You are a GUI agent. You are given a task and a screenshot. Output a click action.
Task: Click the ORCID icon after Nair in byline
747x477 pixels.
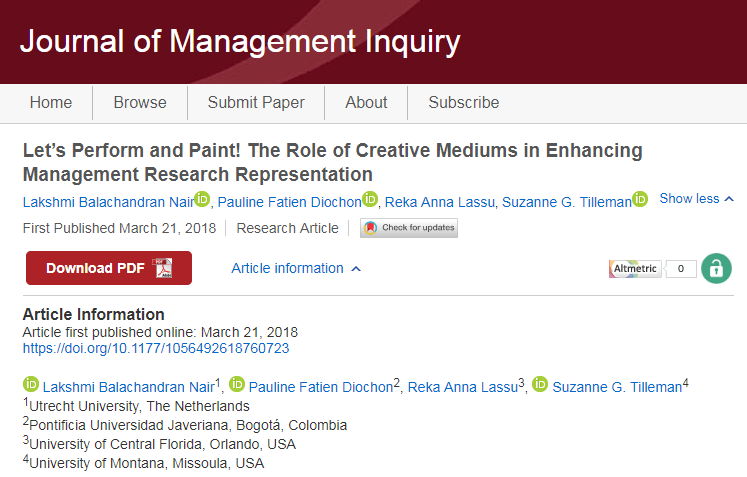(x=202, y=199)
